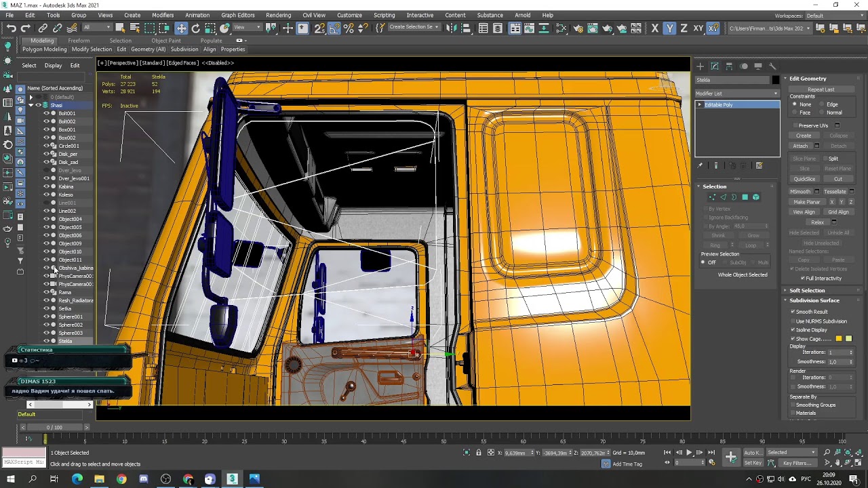Screen dimensions: 868x488
Task: Open the Select by Name list
Action: (134, 28)
